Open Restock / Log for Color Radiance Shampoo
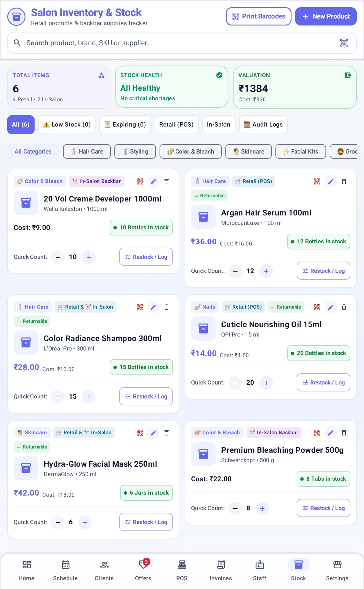This screenshot has width=364, height=589. coord(146,396)
